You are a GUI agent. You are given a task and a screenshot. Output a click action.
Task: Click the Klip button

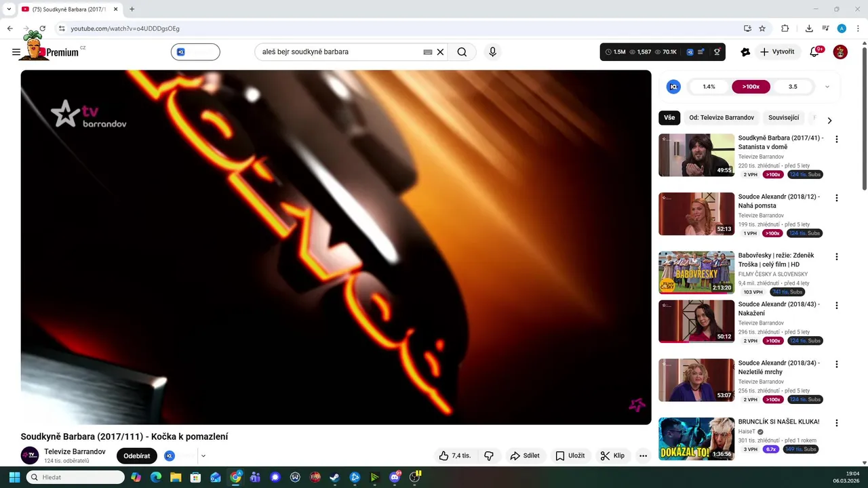click(x=612, y=456)
